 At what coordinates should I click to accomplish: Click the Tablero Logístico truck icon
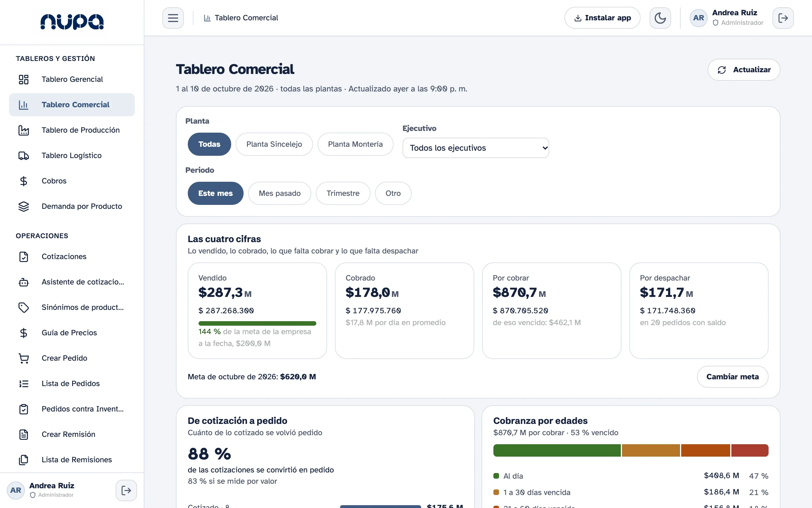tap(23, 156)
